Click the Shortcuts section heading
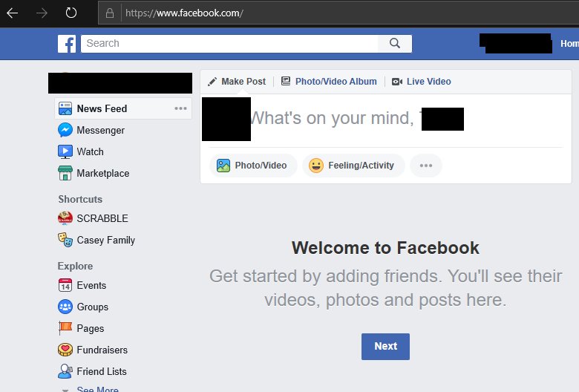Viewport: 579px width, 392px height. [80, 199]
